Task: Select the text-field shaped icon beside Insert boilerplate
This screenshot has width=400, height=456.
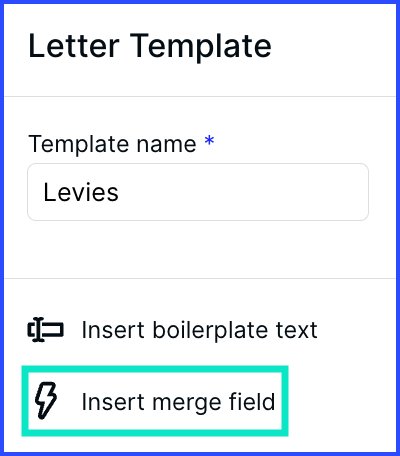Action: 45,330
